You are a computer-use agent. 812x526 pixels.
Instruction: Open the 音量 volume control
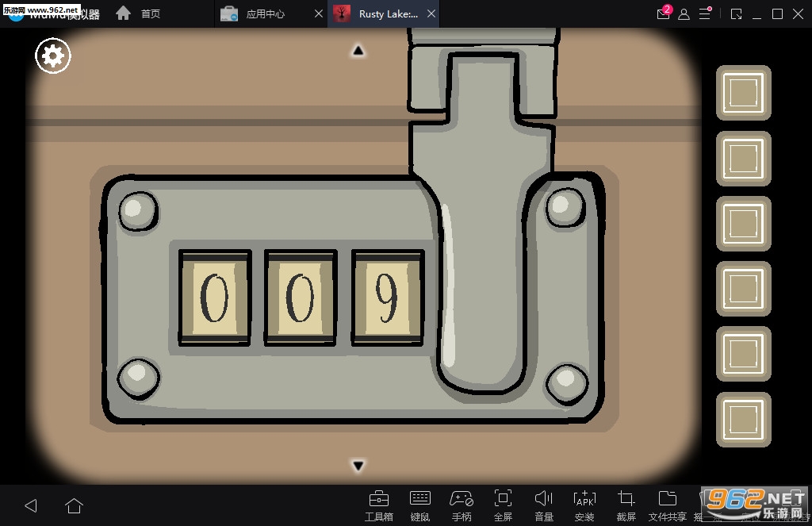point(544,506)
